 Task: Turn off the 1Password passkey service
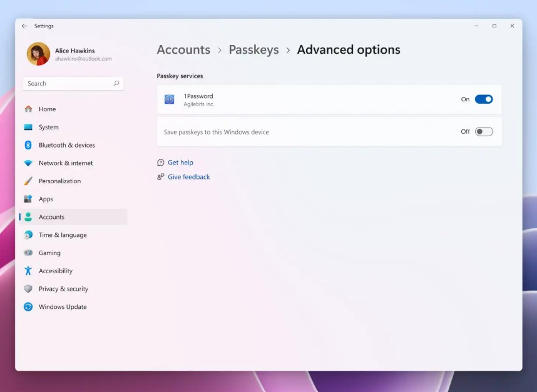(483, 99)
